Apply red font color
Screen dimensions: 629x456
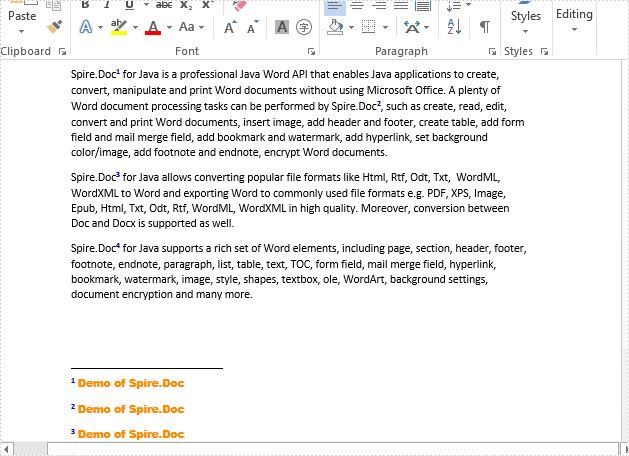point(153,27)
